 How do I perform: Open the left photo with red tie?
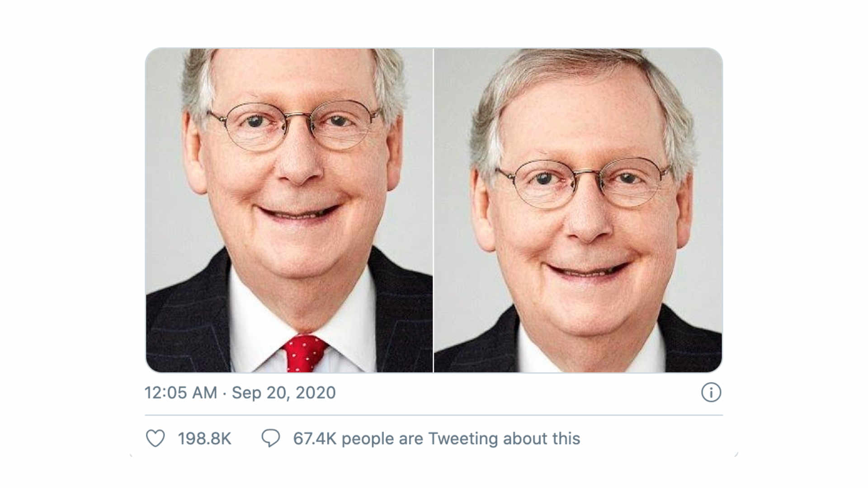click(x=289, y=210)
